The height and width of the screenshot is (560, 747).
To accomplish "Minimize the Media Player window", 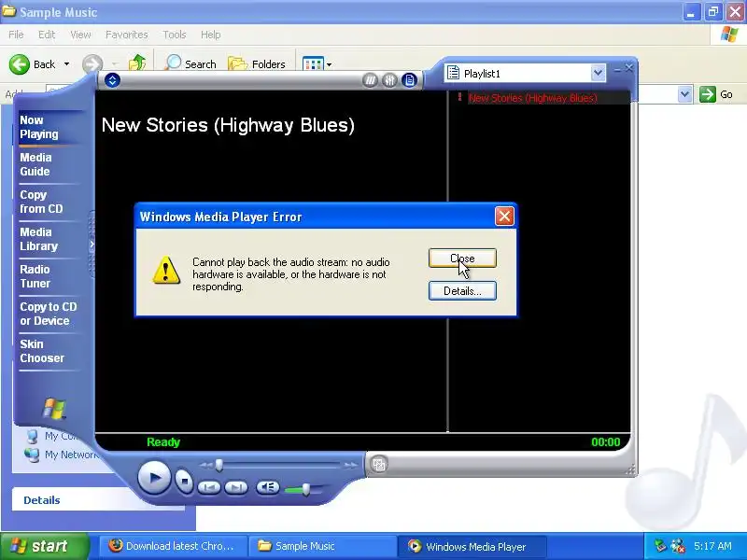I will tap(617, 69).
